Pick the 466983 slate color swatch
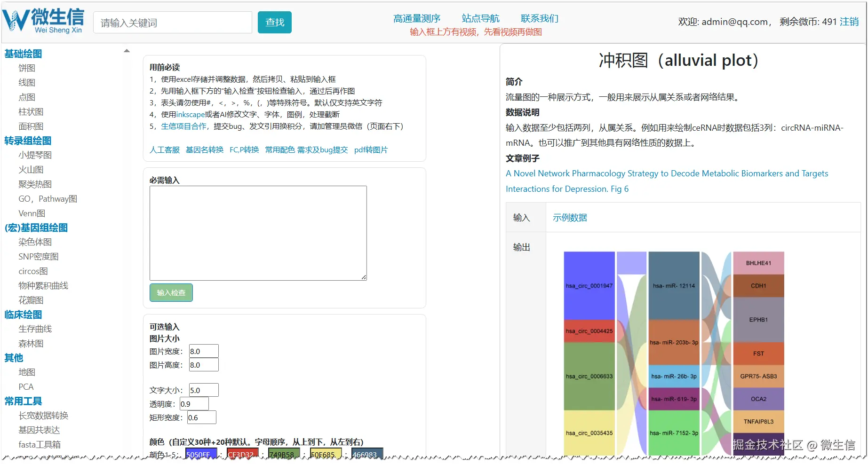Screen dimensions: 868x464 [367, 454]
